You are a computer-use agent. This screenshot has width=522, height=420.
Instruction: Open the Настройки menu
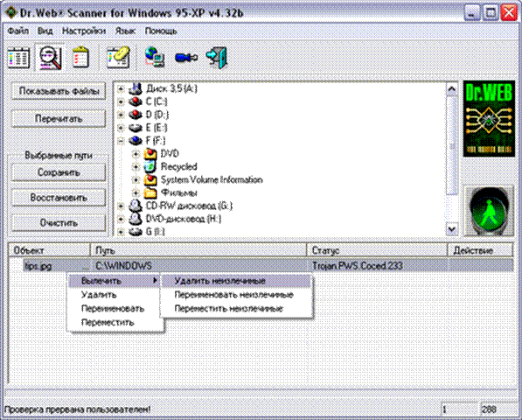[84, 31]
